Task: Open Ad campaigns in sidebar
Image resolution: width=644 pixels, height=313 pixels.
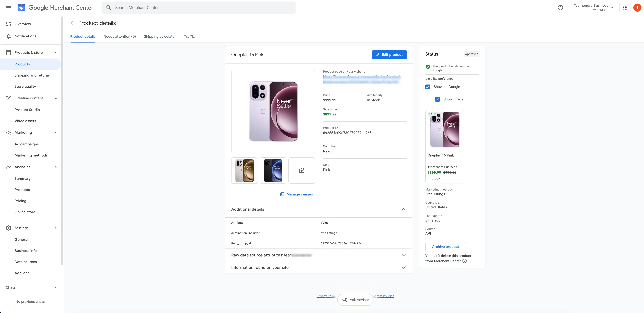Action: (x=27, y=144)
